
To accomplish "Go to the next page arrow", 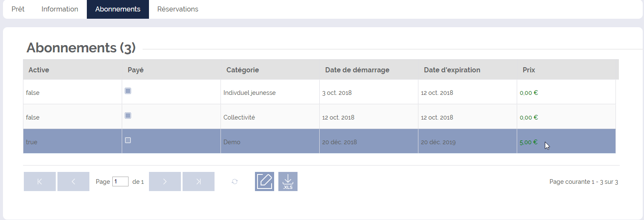I will tap(165, 181).
